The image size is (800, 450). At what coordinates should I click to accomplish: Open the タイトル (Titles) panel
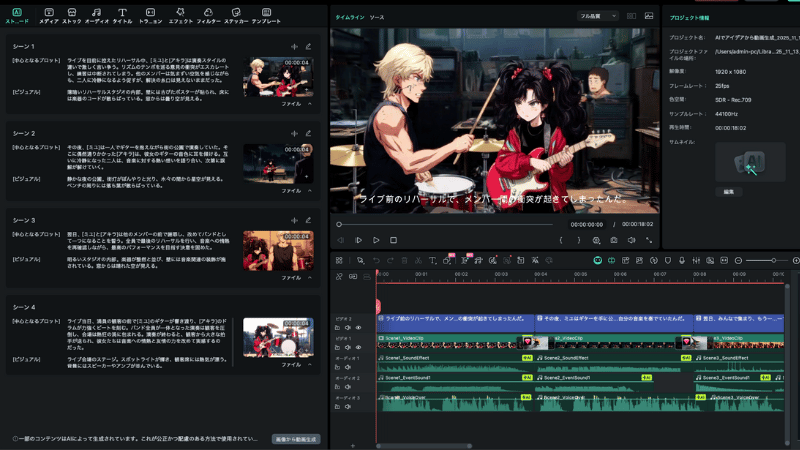[x=122, y=15]
